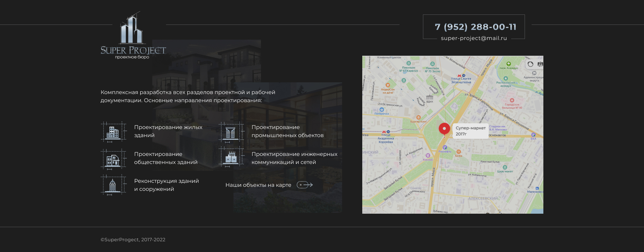Viewport: 644px width, 252px height.
Task: Click the super-project@mail.ru email link
Action: point(474,38)
